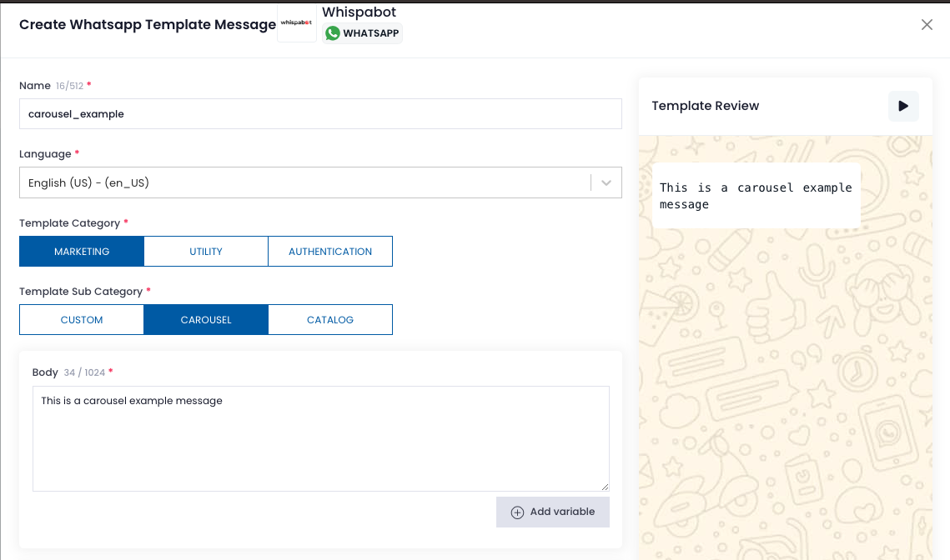Click the Body character counter 34 / 1024
Screen dimensions: 950x560
pyautogui.click(x=85, y=372)
